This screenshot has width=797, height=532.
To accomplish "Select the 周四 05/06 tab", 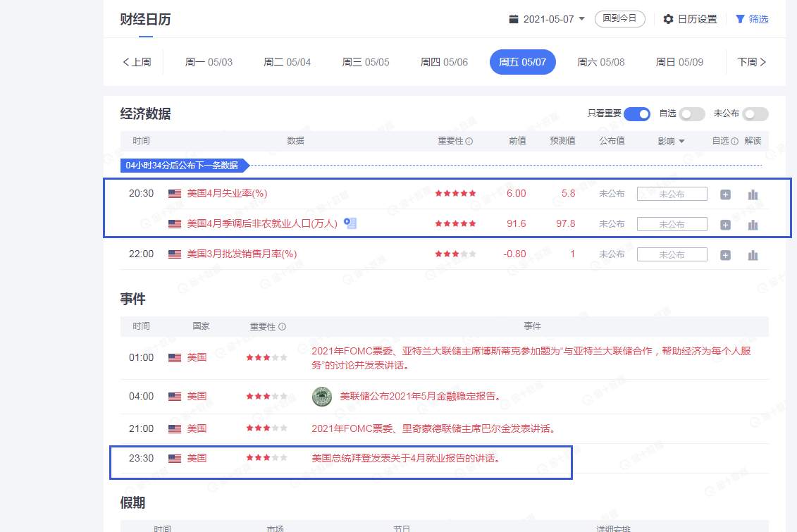I will coord(444,62).
